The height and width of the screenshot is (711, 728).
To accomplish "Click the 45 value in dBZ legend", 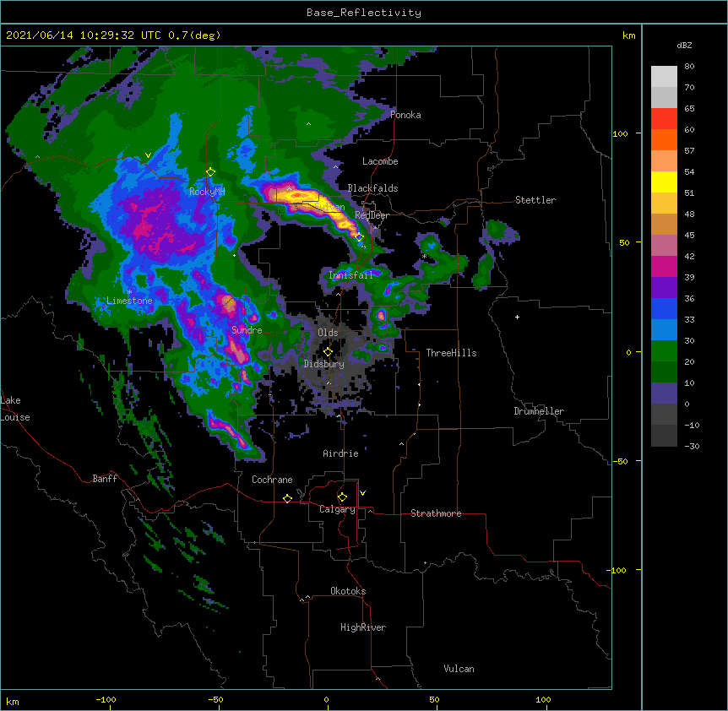I will tap(689, 236).
